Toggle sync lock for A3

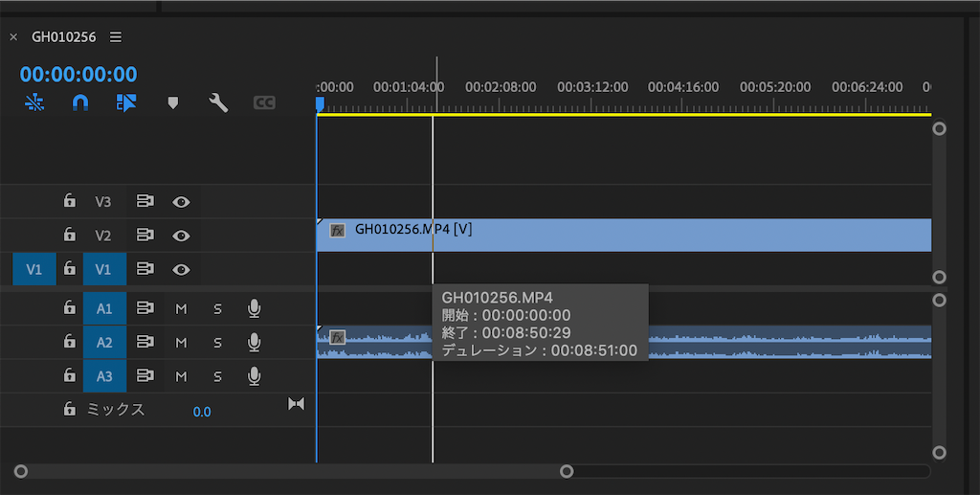click(x=145, y=375)
